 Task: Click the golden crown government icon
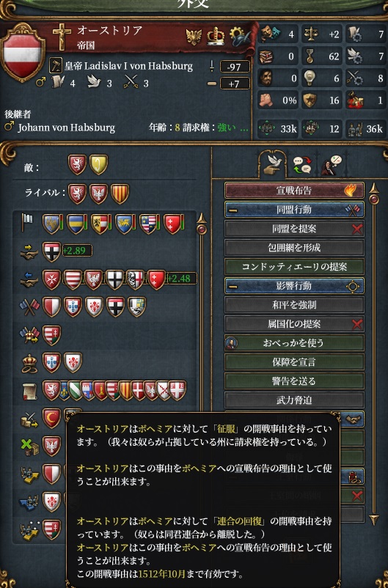click(216, 37)
